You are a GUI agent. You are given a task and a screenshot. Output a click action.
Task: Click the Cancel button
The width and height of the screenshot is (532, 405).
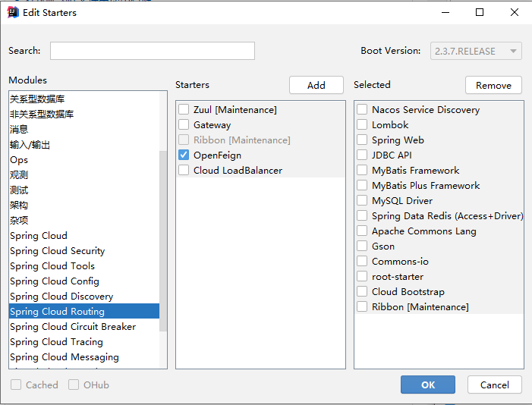494,385
